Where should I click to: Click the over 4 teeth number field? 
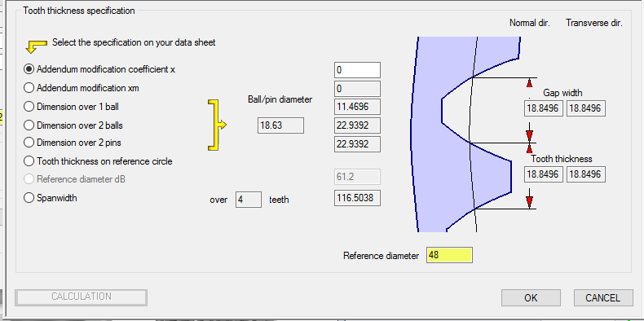tap(249, 200)
